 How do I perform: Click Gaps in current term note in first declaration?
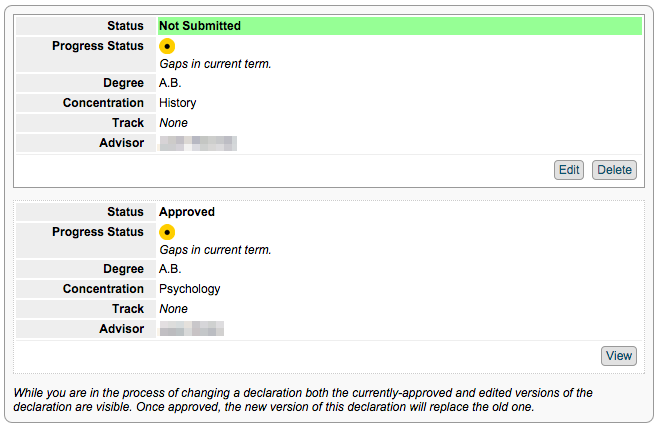(215, 64)
